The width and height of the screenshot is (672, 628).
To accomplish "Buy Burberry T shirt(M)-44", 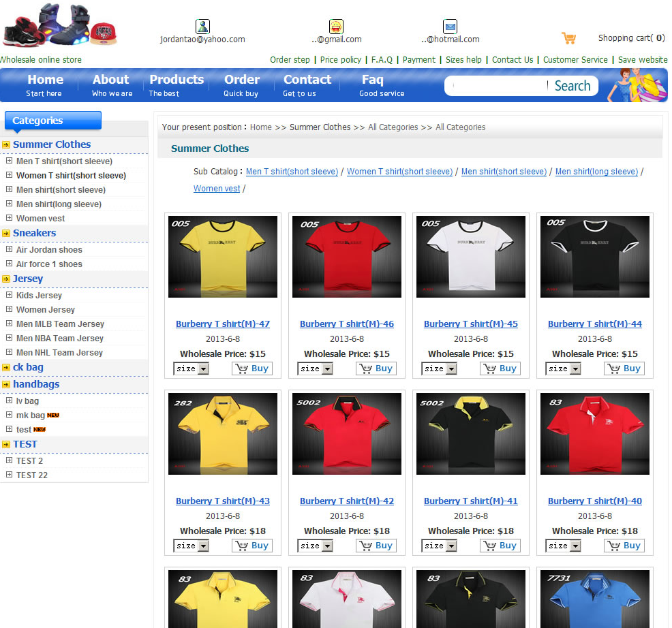I will (x=624, y=368).
